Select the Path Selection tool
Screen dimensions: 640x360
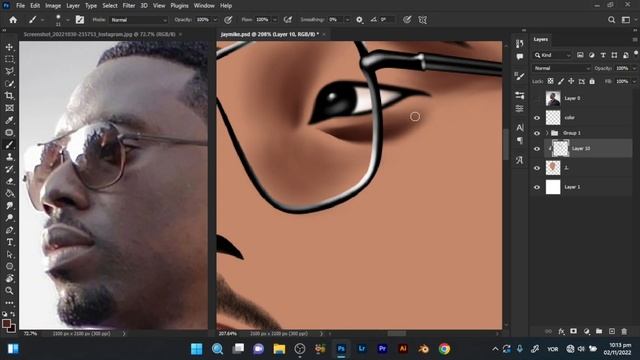[x=9, y=255]
